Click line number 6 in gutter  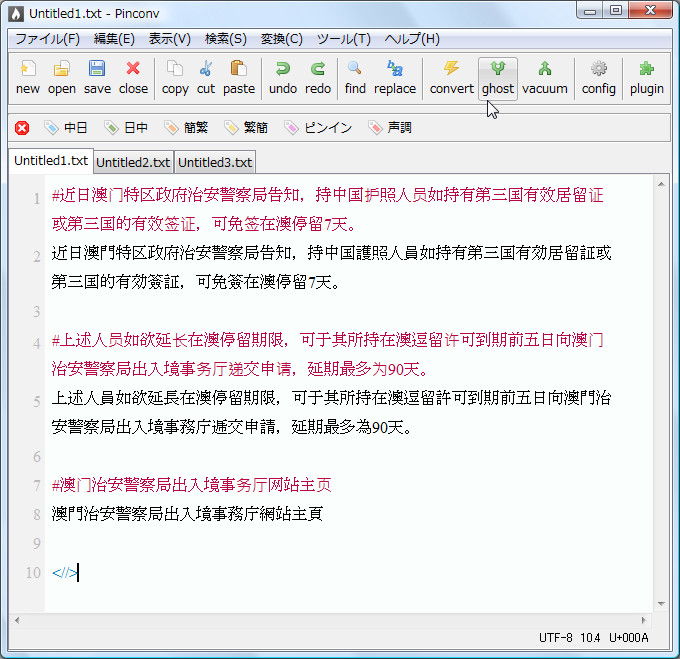click(37, 457)
